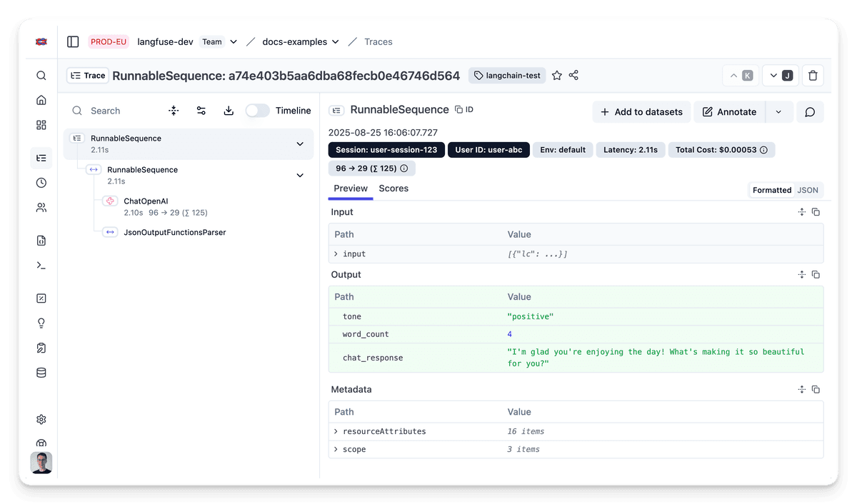Copy the RunnableSequence ID

pyautogui.click(x=464, y=110)
